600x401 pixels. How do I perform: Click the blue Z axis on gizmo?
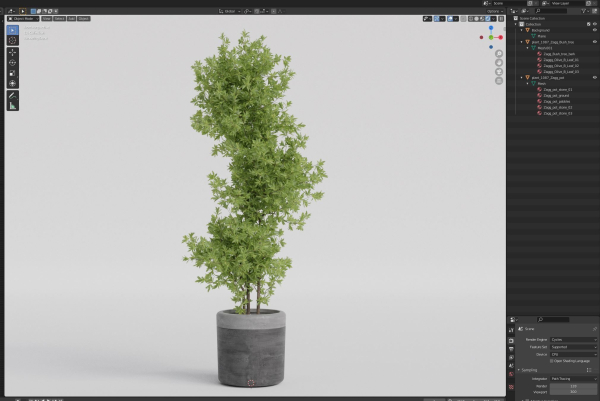point(491,28)
